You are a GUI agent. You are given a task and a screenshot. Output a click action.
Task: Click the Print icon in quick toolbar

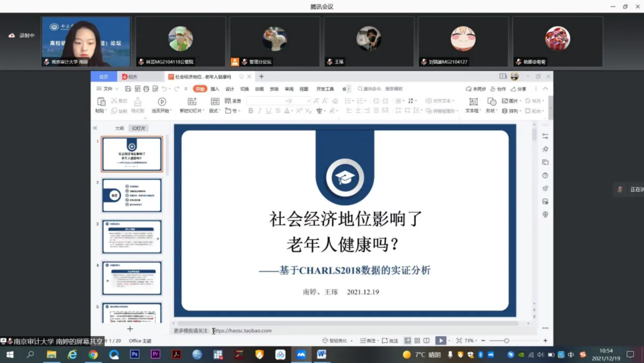(146, 89)
